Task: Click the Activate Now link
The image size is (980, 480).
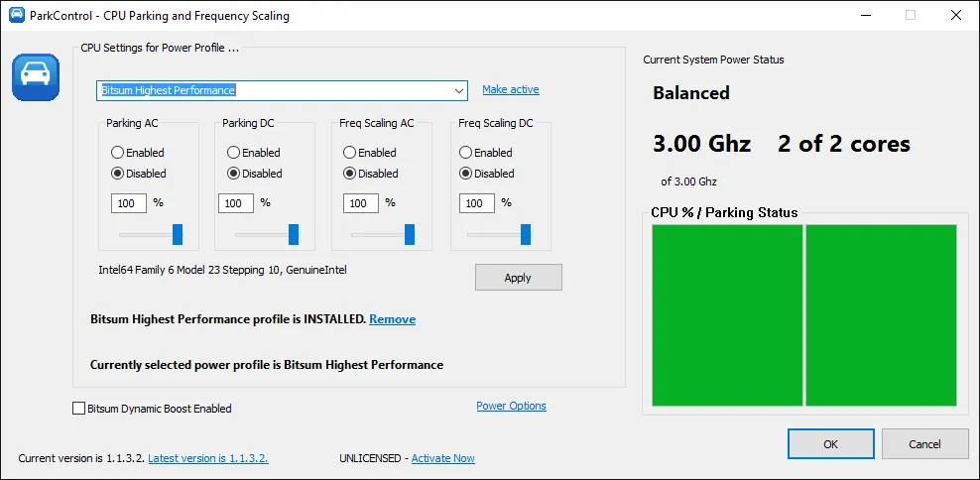Action: [442, 458]
